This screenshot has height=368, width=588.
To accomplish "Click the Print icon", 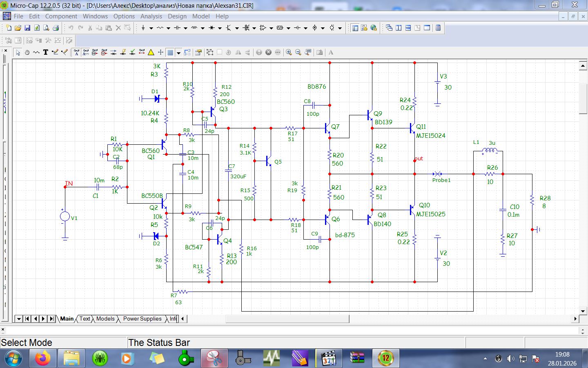I will pyautogui.click(x=56, y=28).
